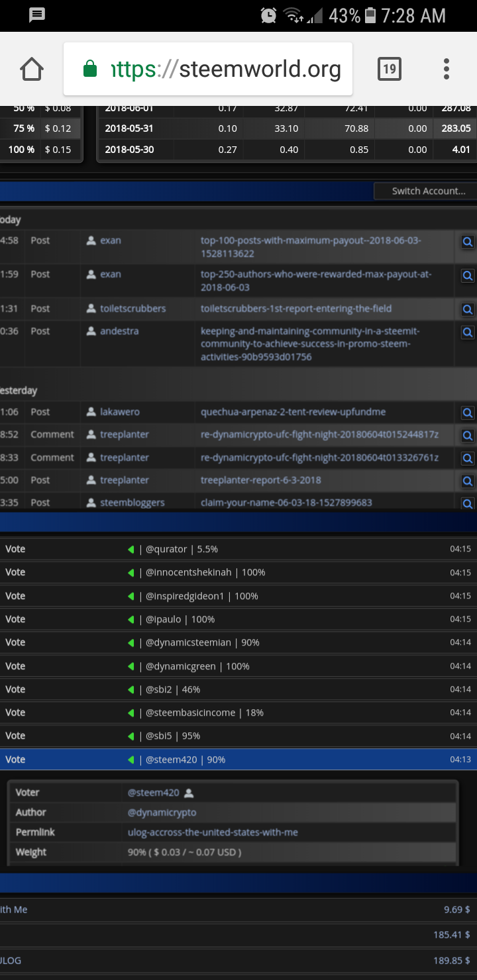
Task: Expand the @inspiredgideon1 100% vote row
Action: tap(238, 596)
